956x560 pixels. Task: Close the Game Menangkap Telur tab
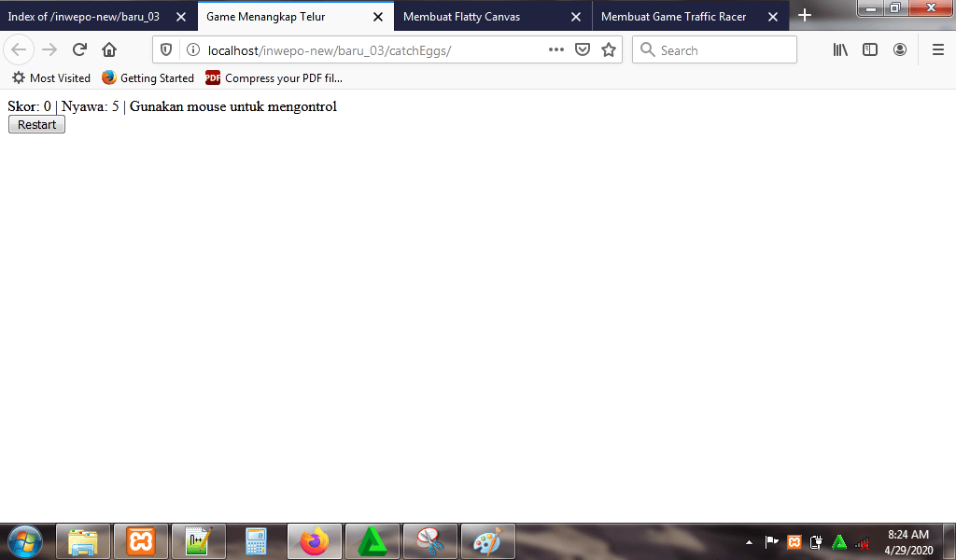tap(378, 17)
